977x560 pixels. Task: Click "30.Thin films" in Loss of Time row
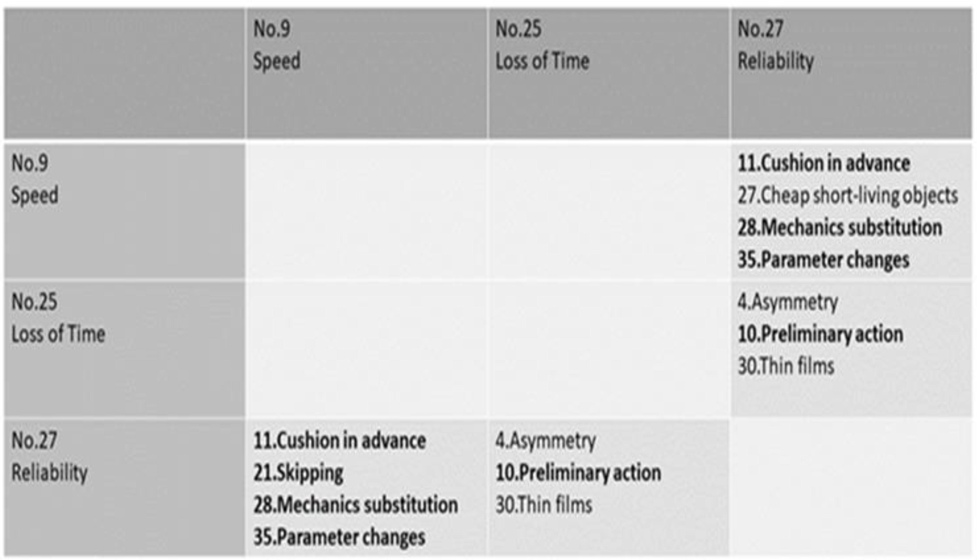[786, 366]
